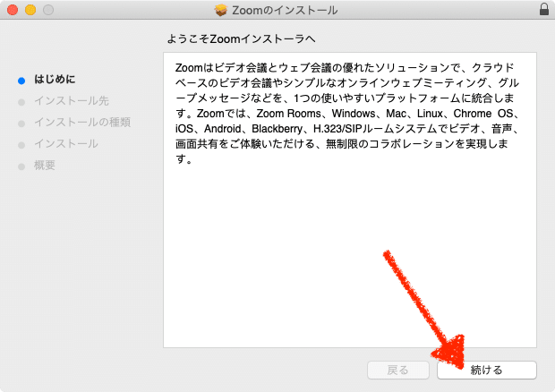Click the gray bullet beside 概要
The width and height of the screenshot is (555, 392).
21,166
